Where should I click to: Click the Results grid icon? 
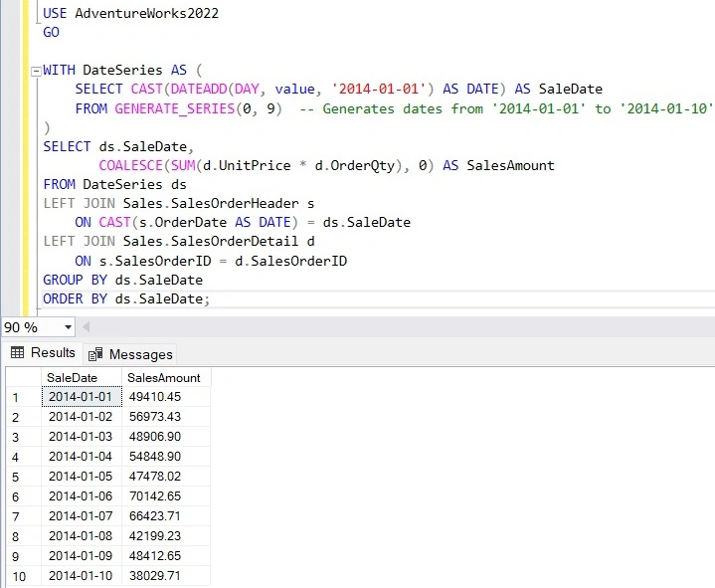coord(17,352)
